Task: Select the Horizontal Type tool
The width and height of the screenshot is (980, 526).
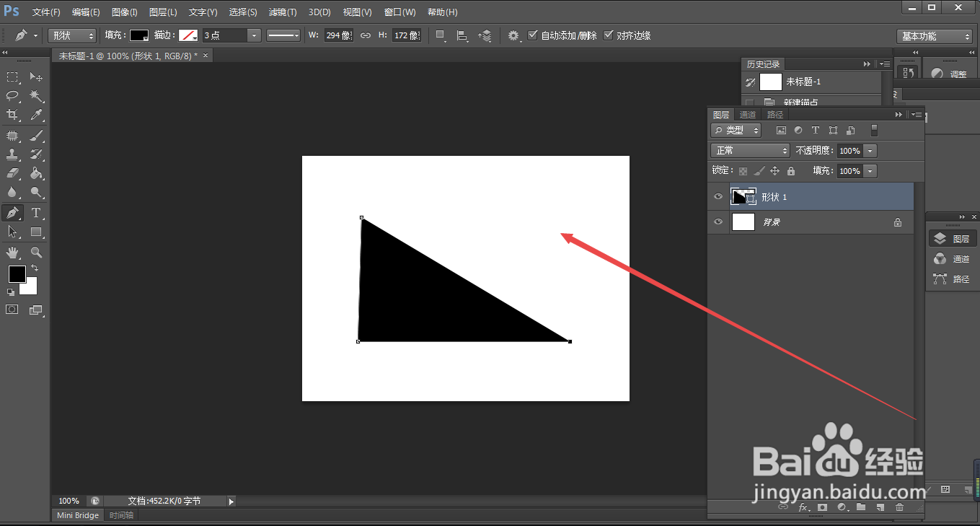Action: 36,213
